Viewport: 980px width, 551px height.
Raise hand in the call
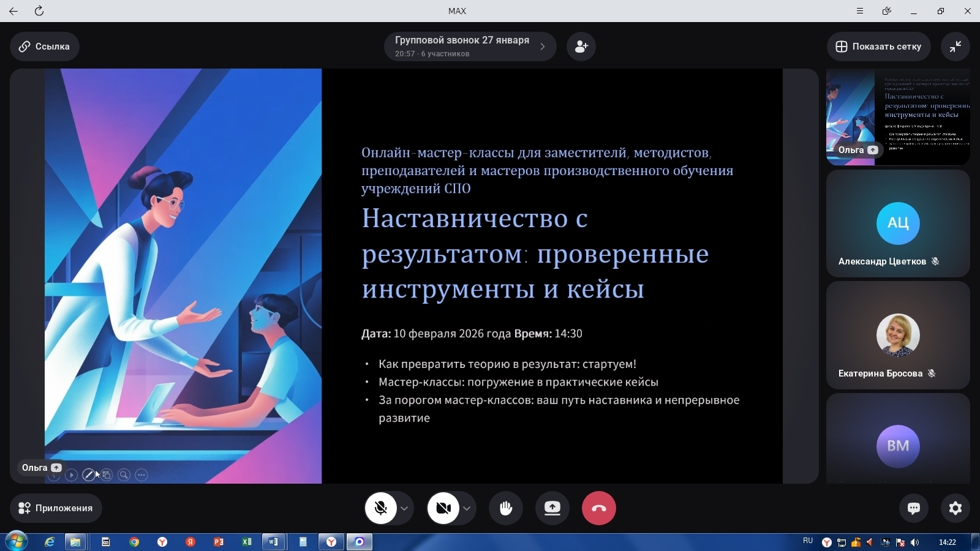pyautogui.click(x=506, y=508)
